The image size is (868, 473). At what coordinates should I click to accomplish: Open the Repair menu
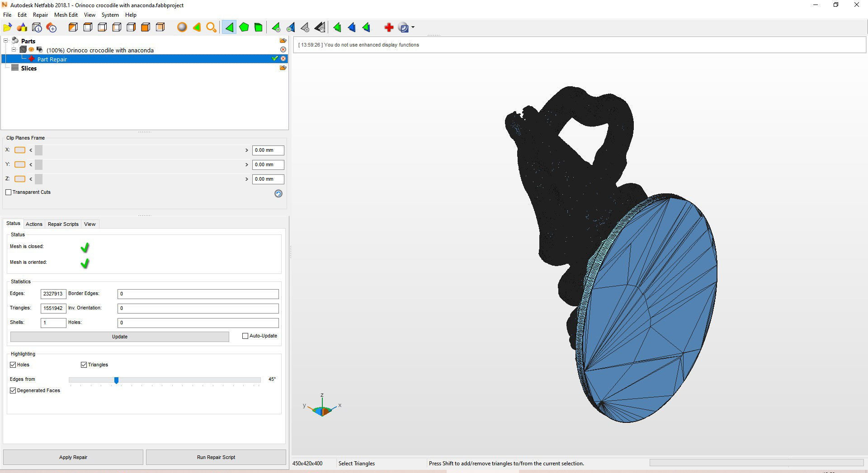40,15
